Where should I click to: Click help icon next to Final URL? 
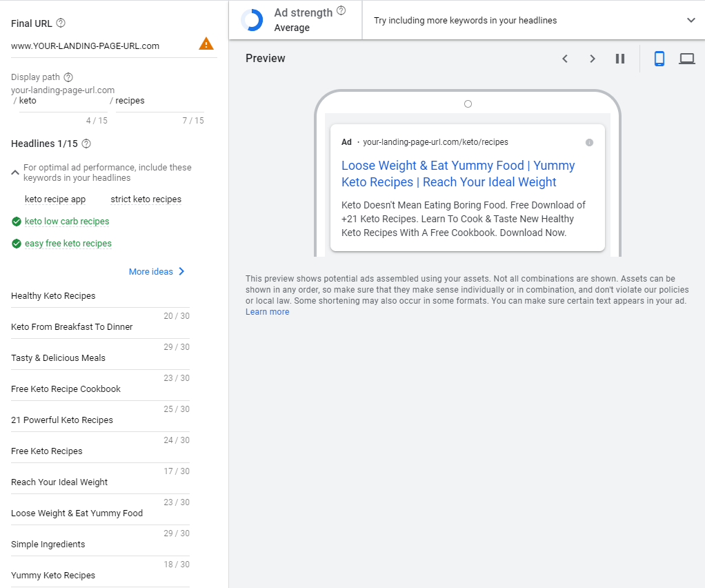click(61, 23)
